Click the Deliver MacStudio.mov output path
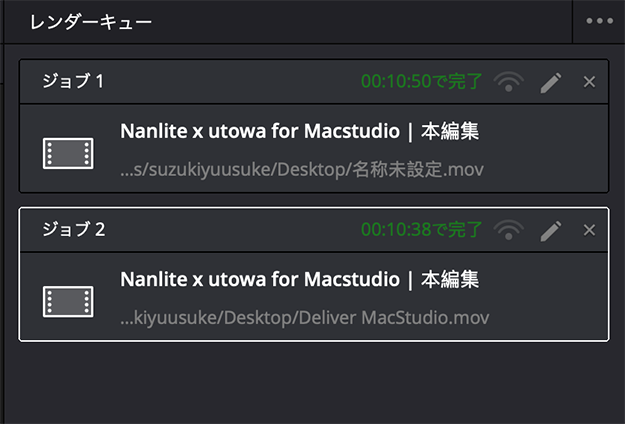This screenshot has width=625, height=424. (304, 317)
